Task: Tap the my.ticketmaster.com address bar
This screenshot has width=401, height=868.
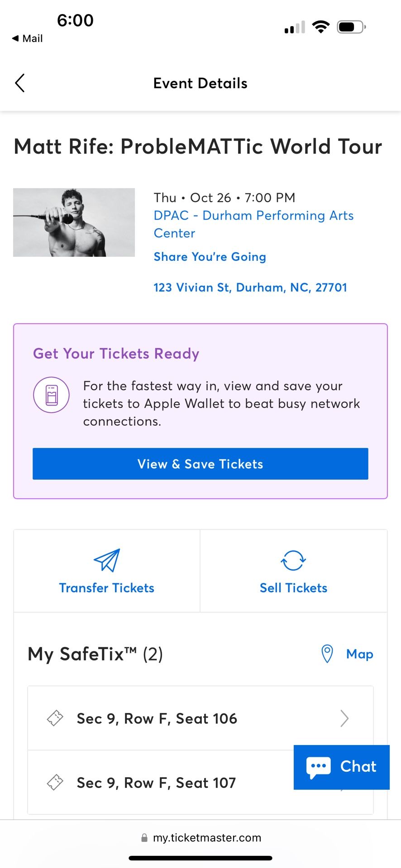Action: [x=201, y=838]
